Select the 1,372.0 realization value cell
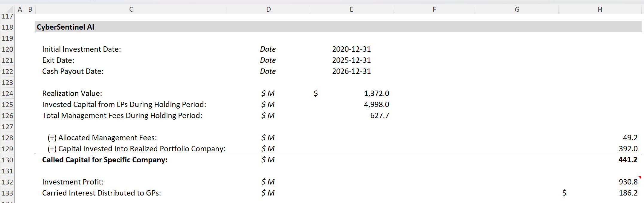This screenshot has height=203, width=644. (x=351, y=93)
